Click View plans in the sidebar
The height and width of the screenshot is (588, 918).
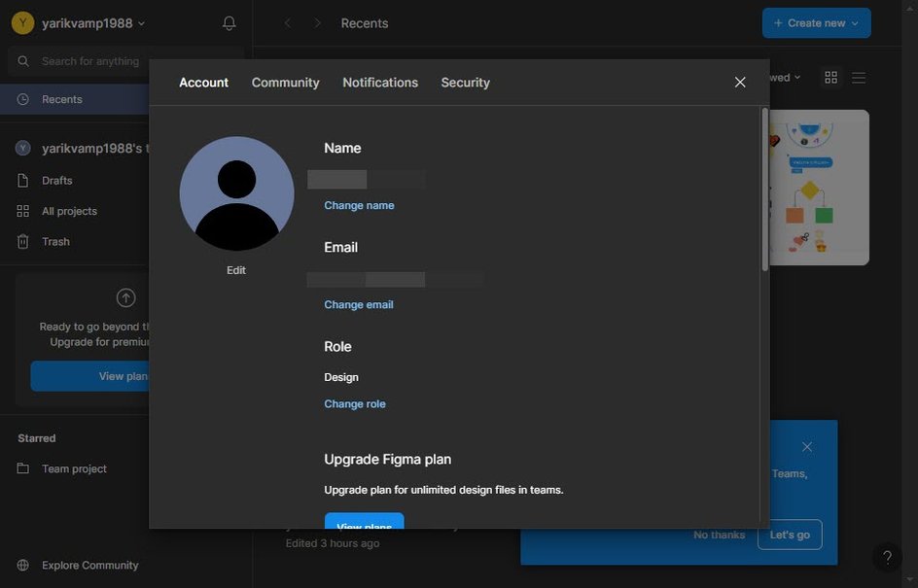click(x=90, y=376)
